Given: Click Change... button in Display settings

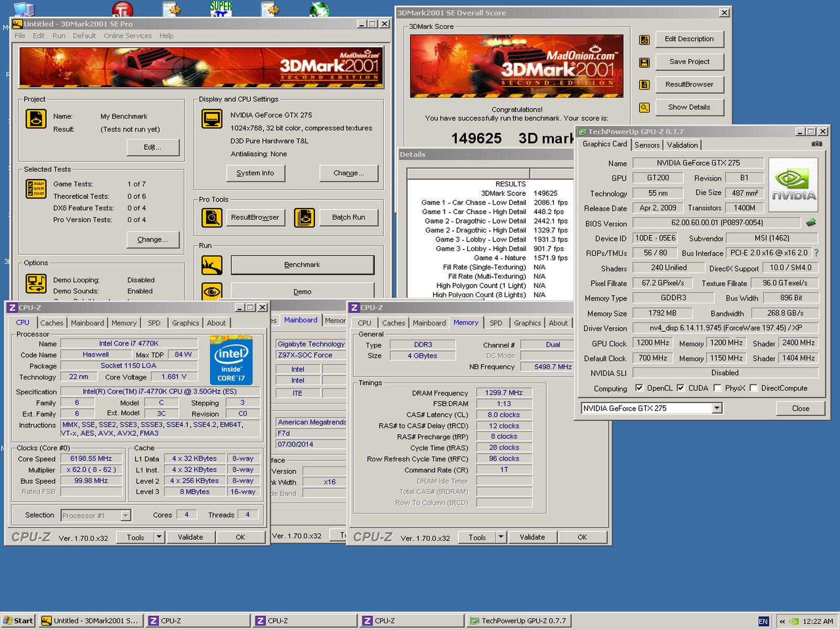Looking at the screenshot, I should (x=349, y=173).
